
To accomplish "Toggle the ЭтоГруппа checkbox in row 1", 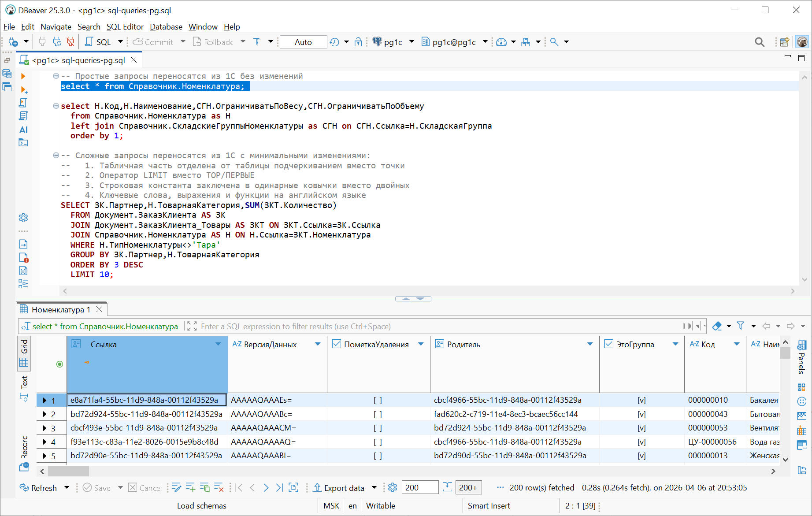I will click(642, 400).
